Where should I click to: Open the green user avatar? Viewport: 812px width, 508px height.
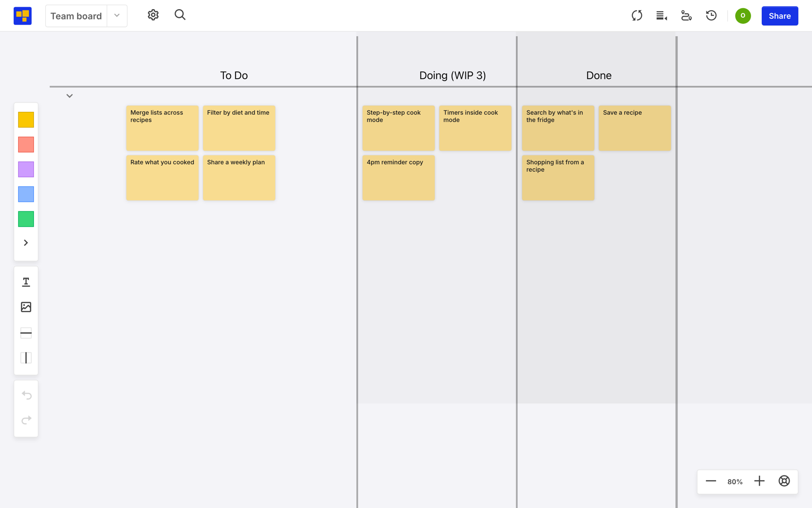tap(743, 16)
